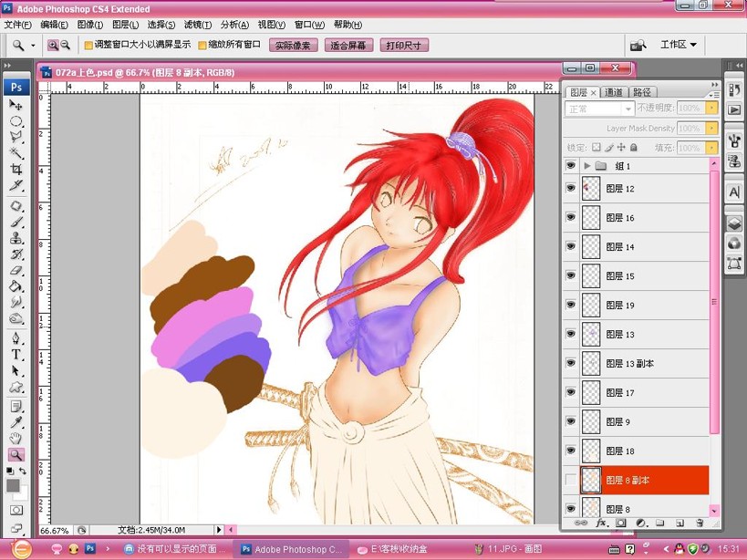Viewport: 747px width, 560px height.
Task: Click the foreground color swatch
Action: 13,485
